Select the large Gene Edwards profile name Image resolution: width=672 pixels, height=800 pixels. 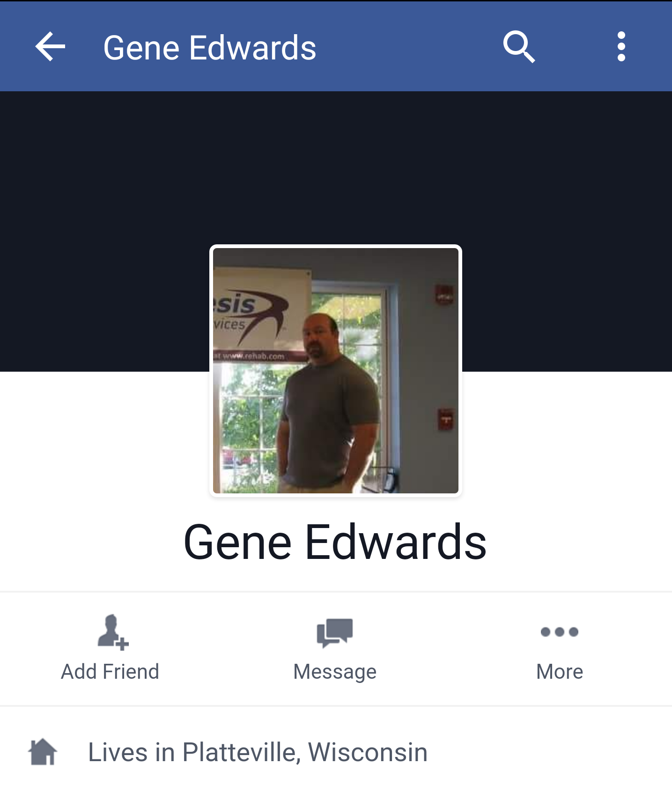(x=335, y=542)
